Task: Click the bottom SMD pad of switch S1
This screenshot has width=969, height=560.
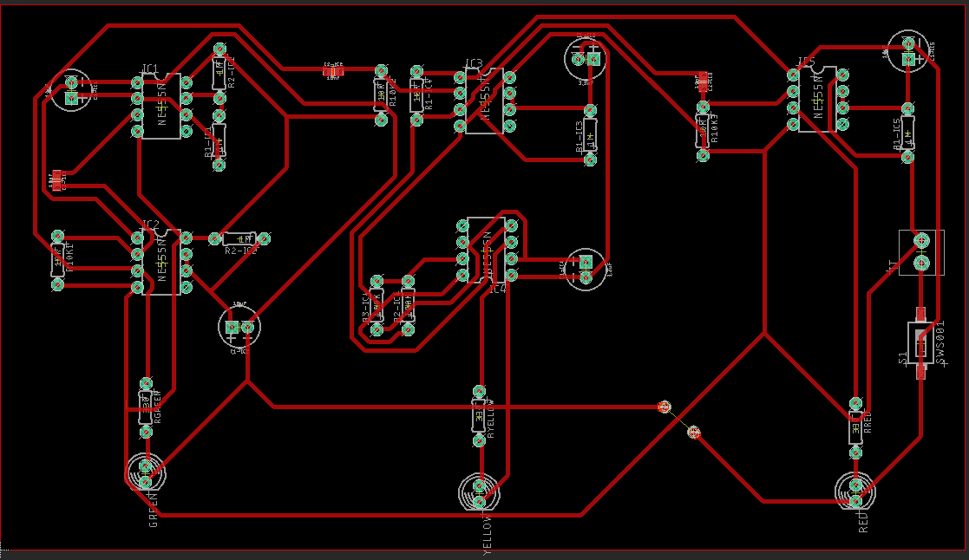Action: [921, 372]
